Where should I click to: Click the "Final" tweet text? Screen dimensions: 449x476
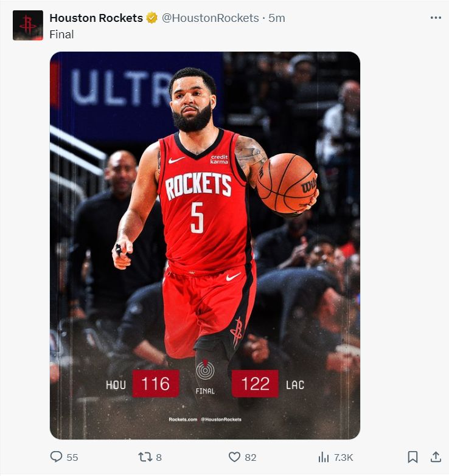(x=61, y=35)
